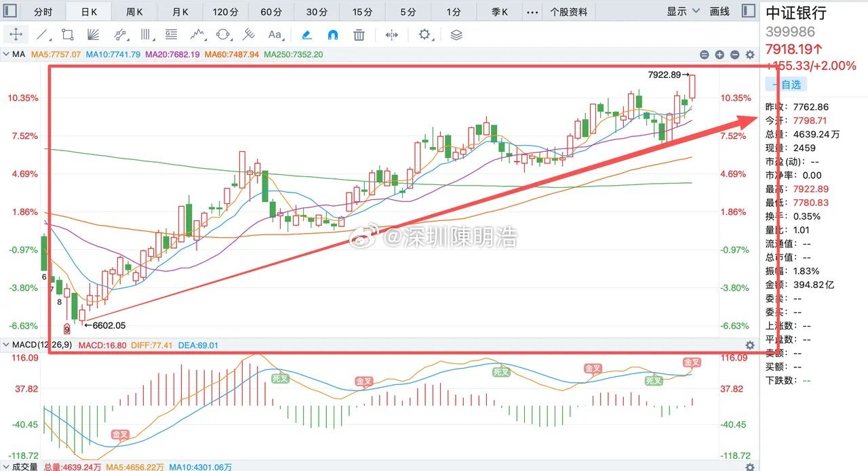868x471 pixels.
Task: Click the 自选 watchlist button
Action: 786,84
